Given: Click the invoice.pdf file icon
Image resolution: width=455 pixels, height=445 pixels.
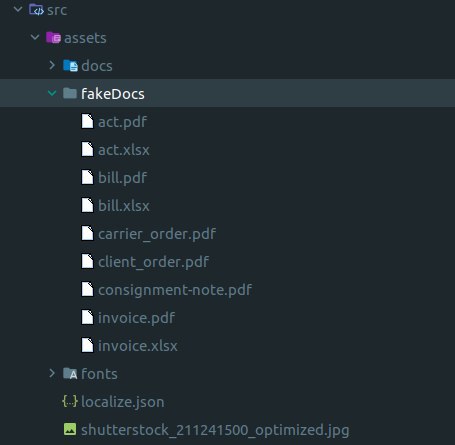Looking at the screenshot, I should [x=87, y=317].
